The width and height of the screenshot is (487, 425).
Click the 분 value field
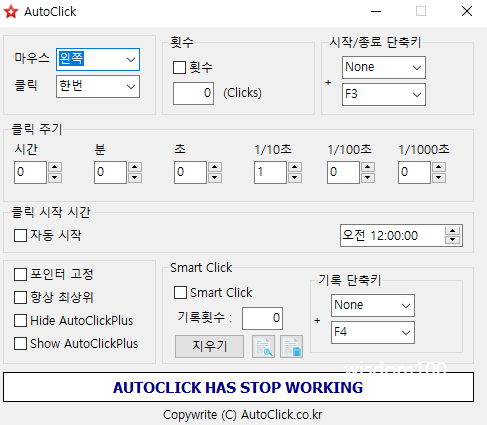click(x=110, y=172)
